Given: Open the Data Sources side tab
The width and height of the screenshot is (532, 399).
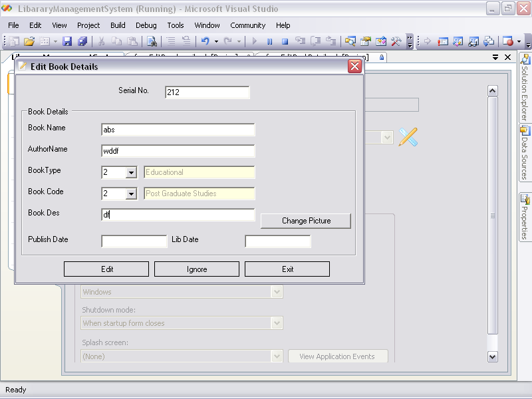Looking at the screenshot, I should (525, 154).
